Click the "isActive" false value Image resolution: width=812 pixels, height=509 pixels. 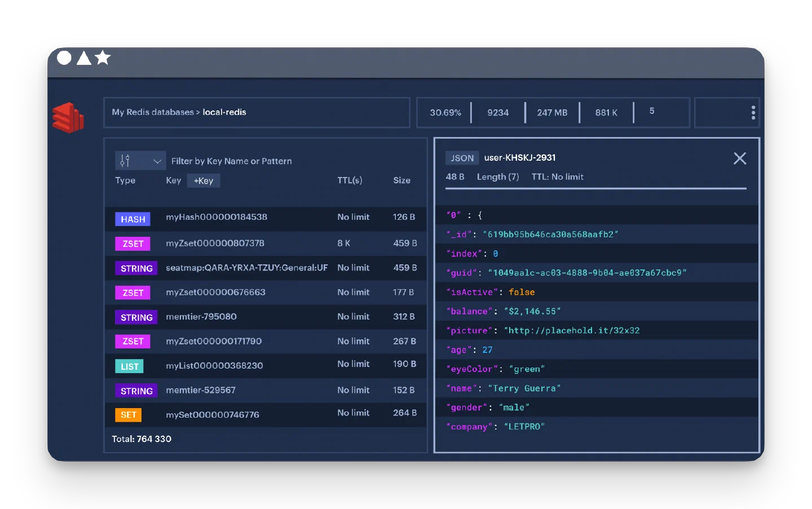click(522, 292)
